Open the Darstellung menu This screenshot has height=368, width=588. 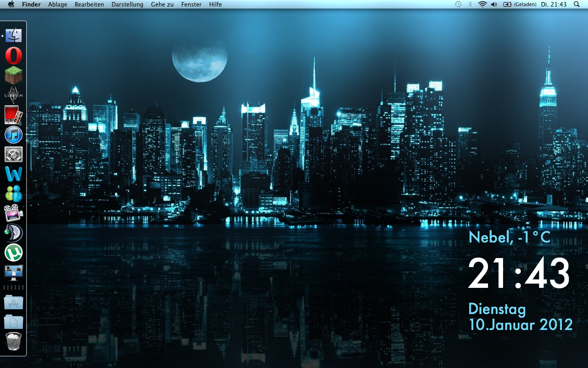127,4
